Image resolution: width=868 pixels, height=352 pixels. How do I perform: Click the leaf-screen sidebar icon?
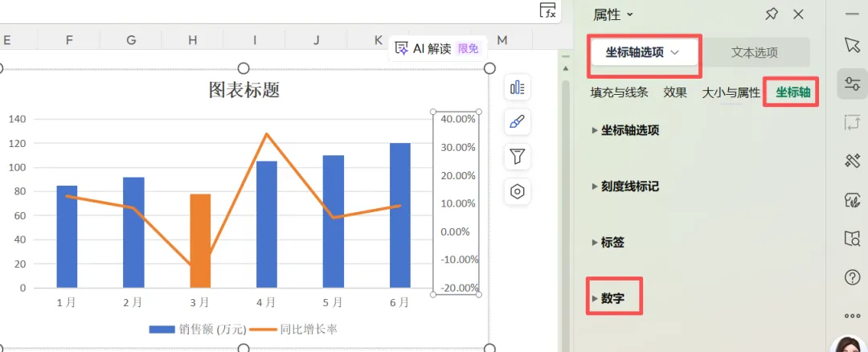(852, 200)
